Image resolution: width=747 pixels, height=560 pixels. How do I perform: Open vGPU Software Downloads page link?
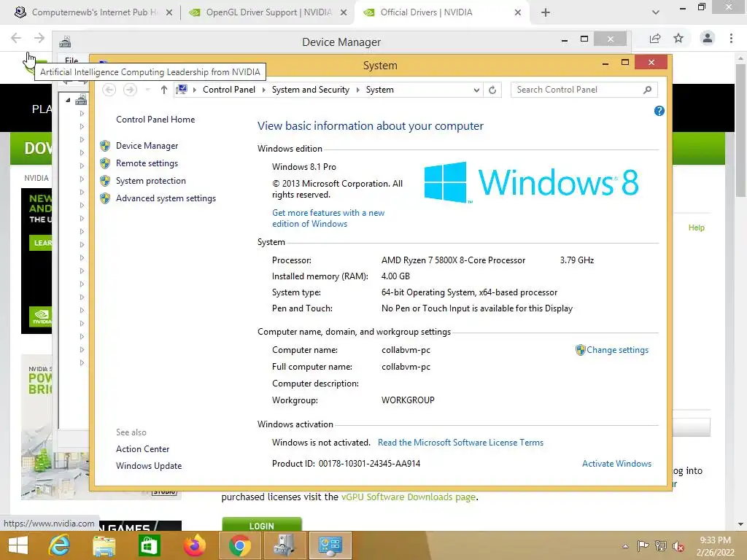[409, 497]
